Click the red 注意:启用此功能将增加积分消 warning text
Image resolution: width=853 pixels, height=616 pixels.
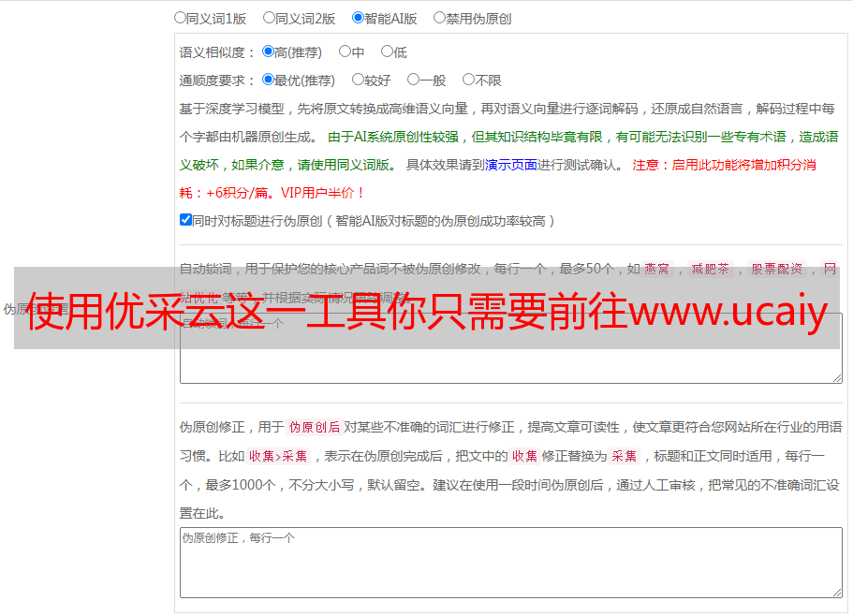[x=724, y=165]
